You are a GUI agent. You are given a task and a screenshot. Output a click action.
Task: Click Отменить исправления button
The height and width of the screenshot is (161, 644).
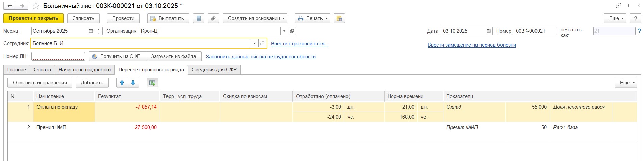(40, 83)
